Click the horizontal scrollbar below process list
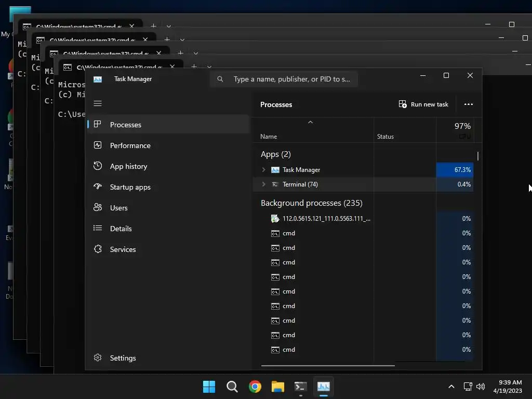The image size is (532, 399). 328,366
